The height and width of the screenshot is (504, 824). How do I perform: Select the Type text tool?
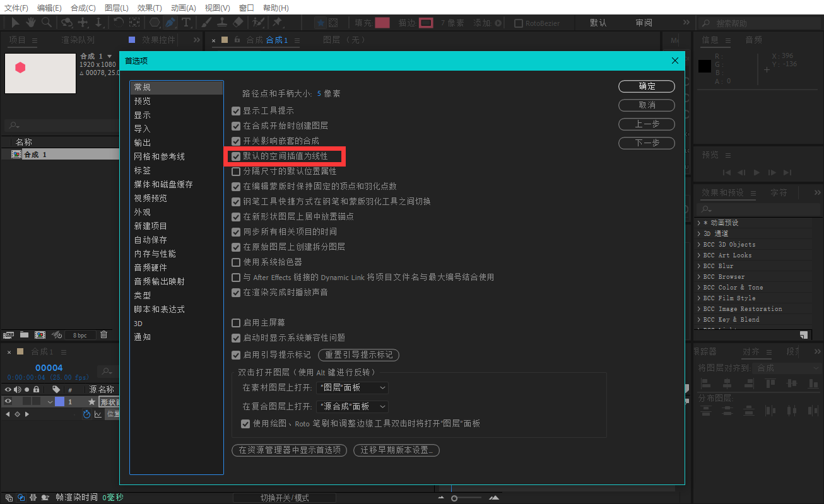coord(186,22)
